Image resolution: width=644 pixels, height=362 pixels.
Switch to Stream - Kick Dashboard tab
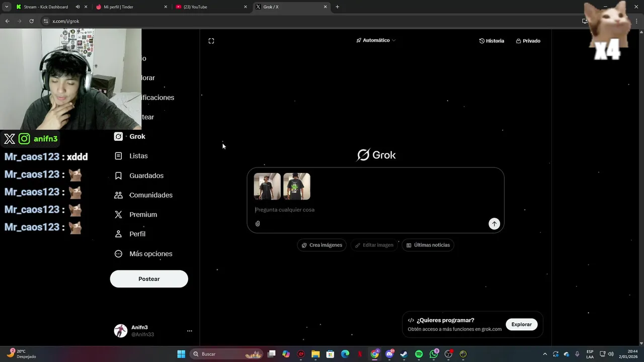(45, 7)
